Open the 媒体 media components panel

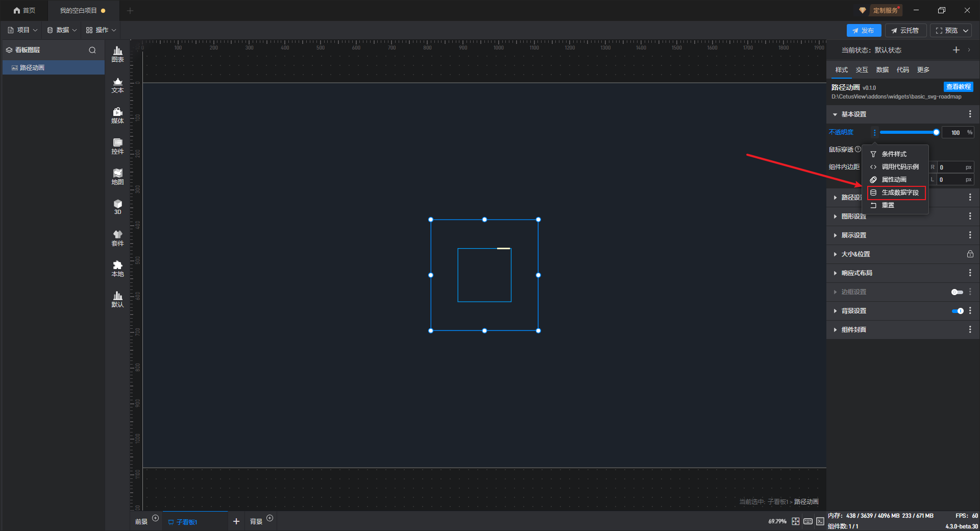point(117,115)
